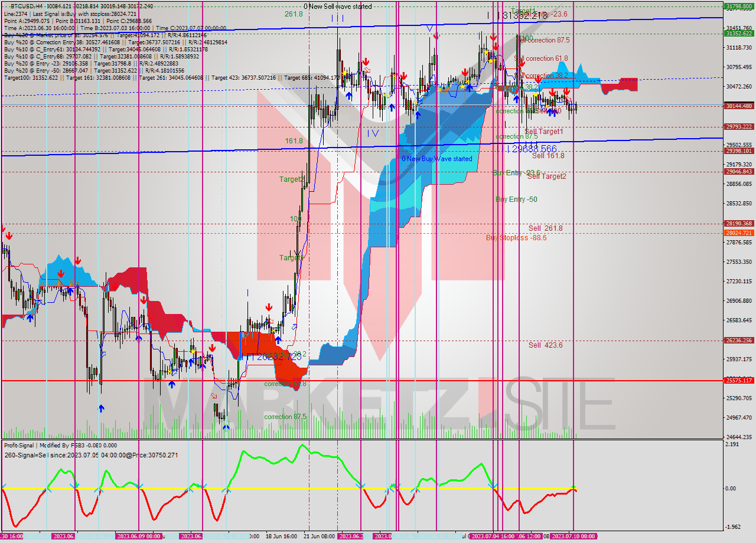The width and height of the screenshot is (756, 543).
Task: Select the 'Buy Stoploss -88.6' label
Action: 516,237
